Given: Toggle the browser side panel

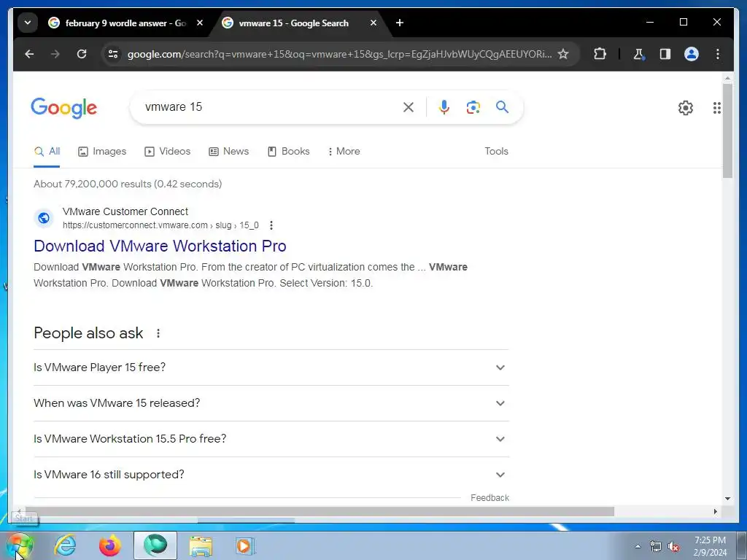Looking at the screenshot, I should pyautogui.click(x=665, y=54).
